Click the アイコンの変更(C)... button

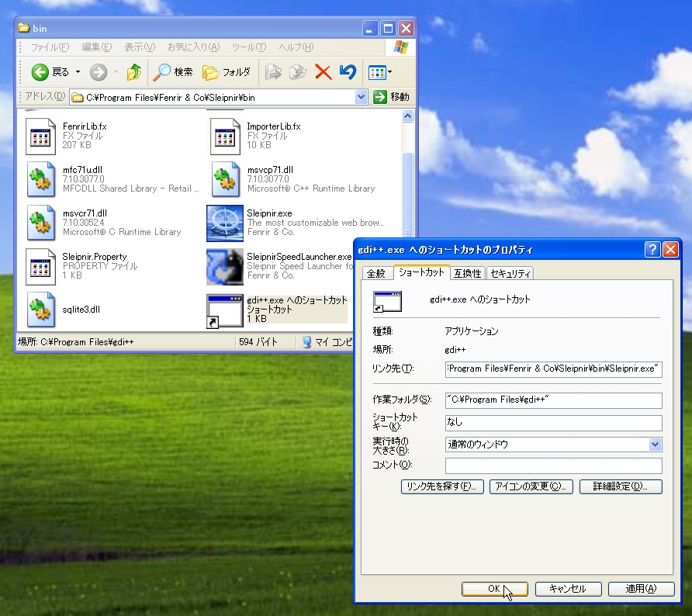[531, 486]
